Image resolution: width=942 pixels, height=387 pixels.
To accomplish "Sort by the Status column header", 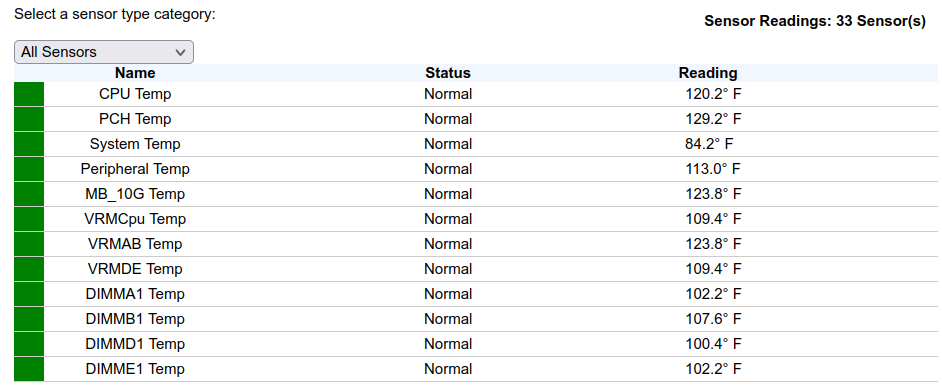I will [448, 73].
